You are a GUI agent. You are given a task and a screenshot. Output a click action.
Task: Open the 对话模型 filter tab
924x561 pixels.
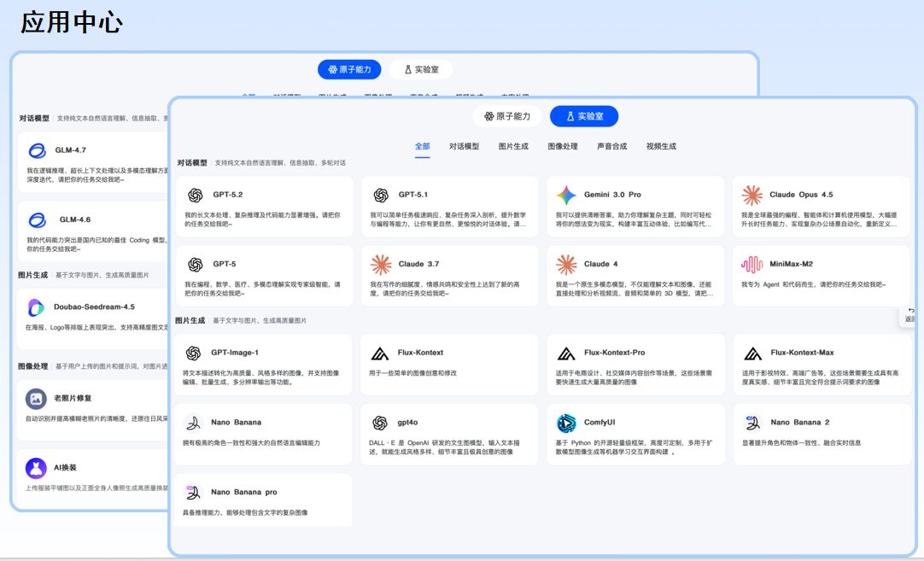click(465, 146)
